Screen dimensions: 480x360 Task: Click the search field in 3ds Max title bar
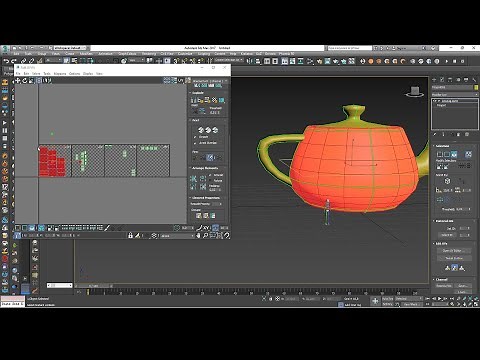click(x=349, y=48)
